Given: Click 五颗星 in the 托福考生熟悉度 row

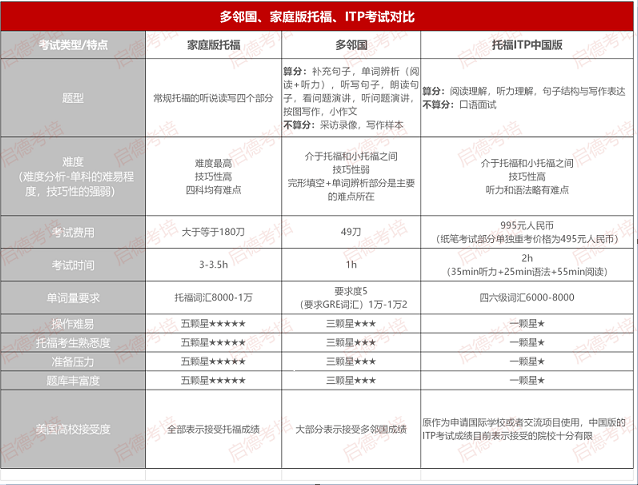Looking at the screenshot, I should pos(214,343).
